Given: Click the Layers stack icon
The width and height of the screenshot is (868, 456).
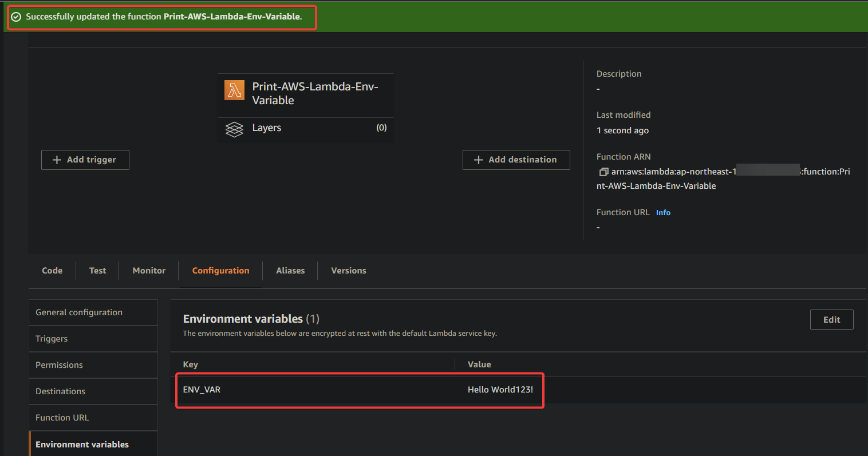Looking at the screenshot, I should pyautogui.click(x=234, y=130).
